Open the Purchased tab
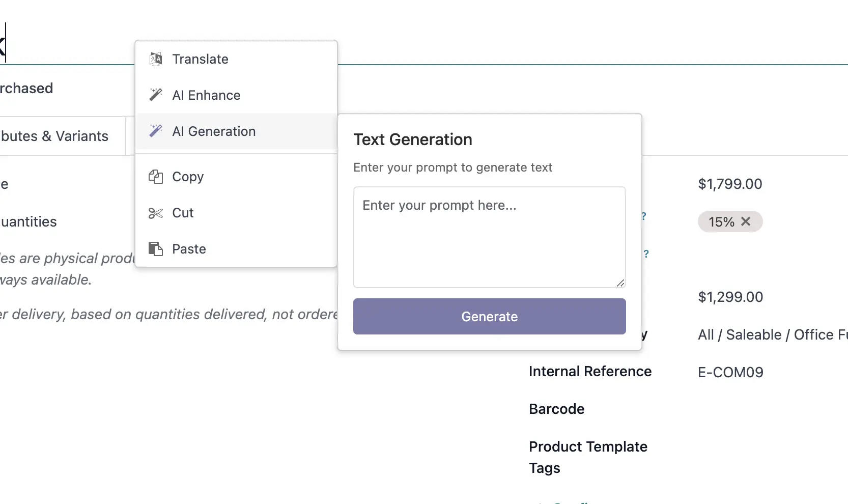The height and width of the screenshot is (504, 848). [x=26, y=88]
